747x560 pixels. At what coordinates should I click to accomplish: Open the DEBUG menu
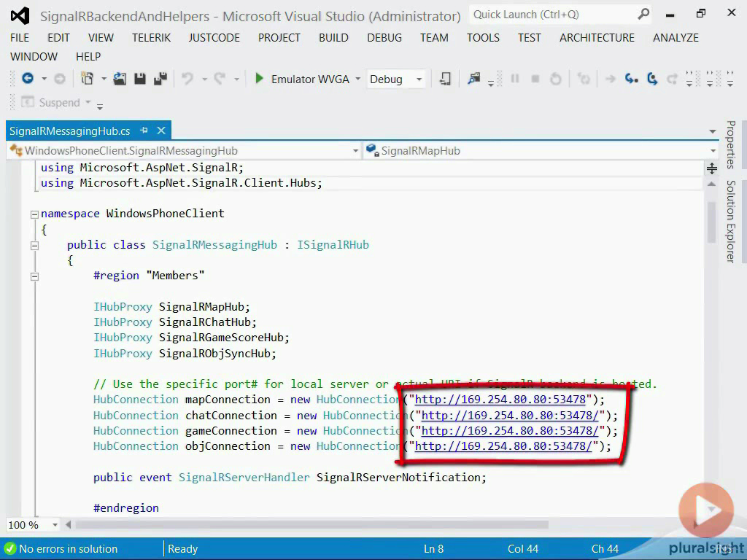tap(384, 38)
